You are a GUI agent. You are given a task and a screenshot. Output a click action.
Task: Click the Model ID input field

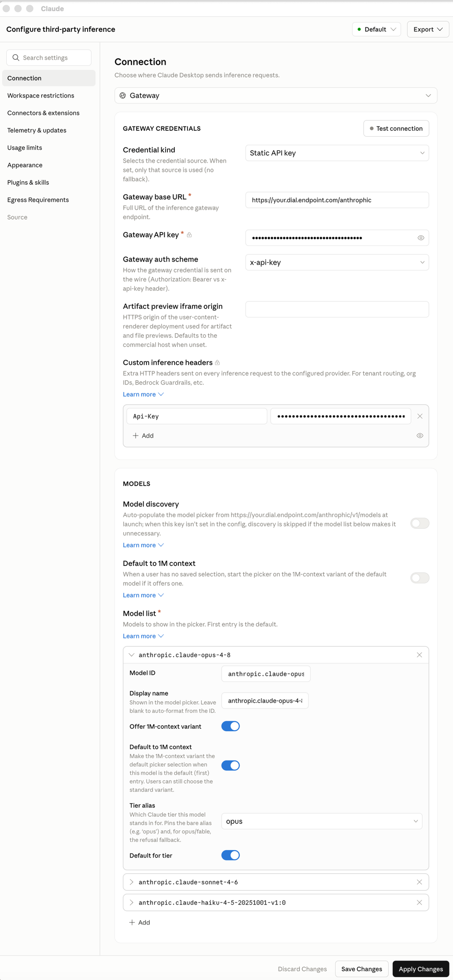[x=266, y=674]
